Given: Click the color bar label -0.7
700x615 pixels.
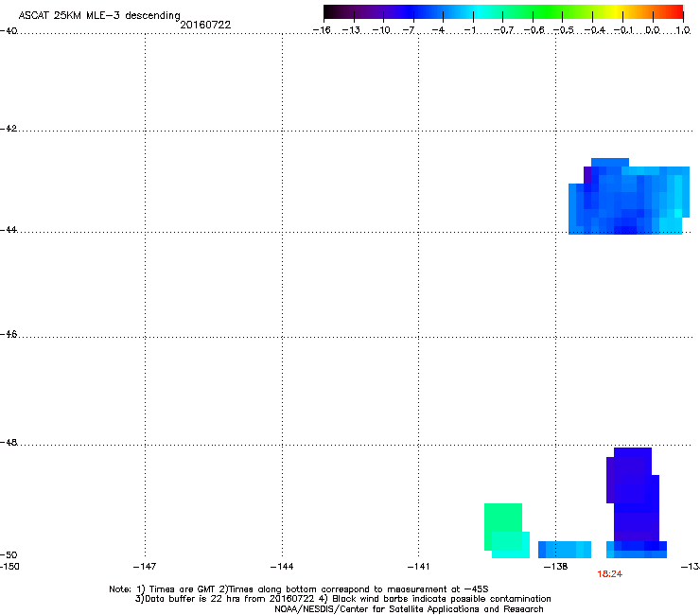Looking at the screenshot, I should click(x=503, y=30).
